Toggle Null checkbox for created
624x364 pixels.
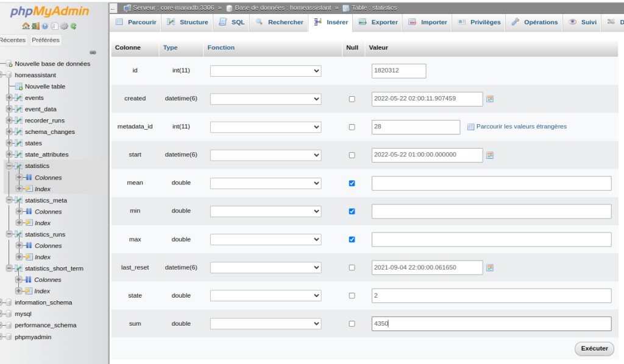[x=352, y=99]
